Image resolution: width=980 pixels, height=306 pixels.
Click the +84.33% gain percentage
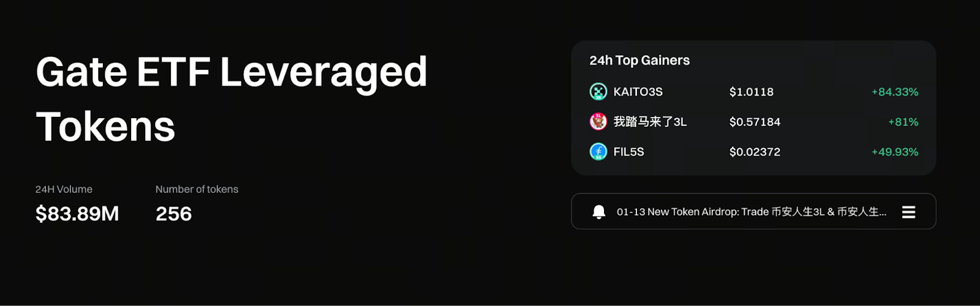895,92
